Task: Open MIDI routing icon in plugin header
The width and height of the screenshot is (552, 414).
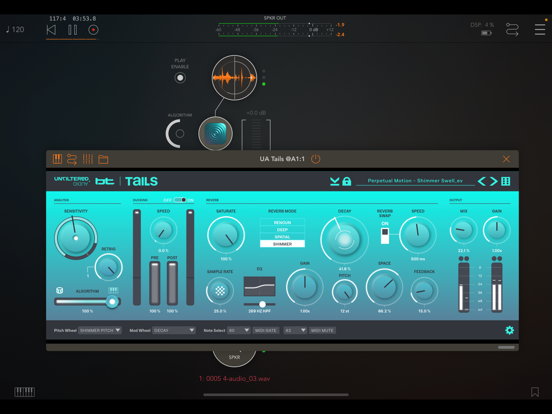Action: click(72, 159)
